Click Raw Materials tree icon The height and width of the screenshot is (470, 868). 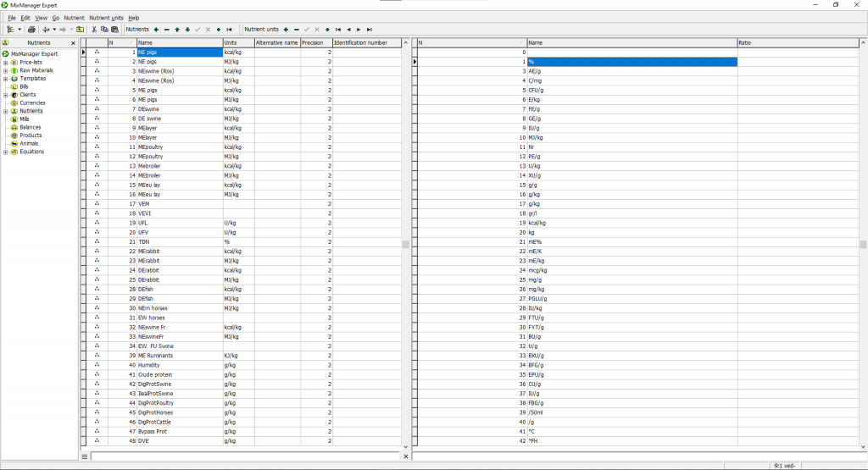pos(14,70)
